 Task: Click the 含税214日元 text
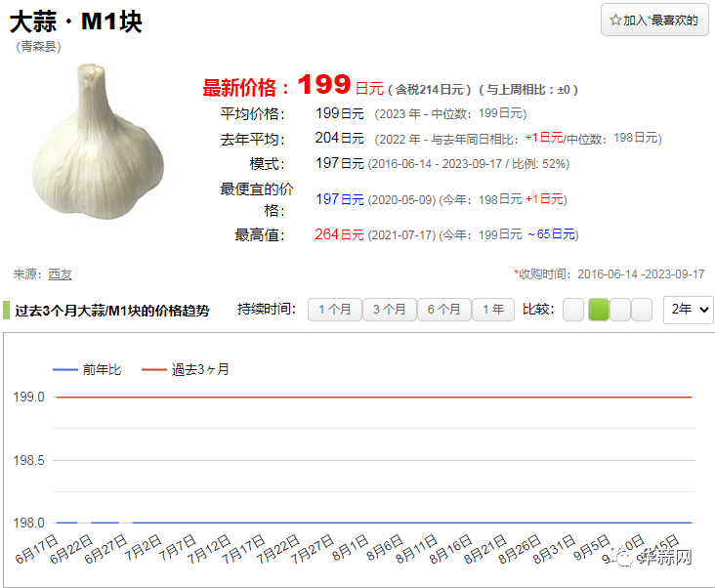429,89
